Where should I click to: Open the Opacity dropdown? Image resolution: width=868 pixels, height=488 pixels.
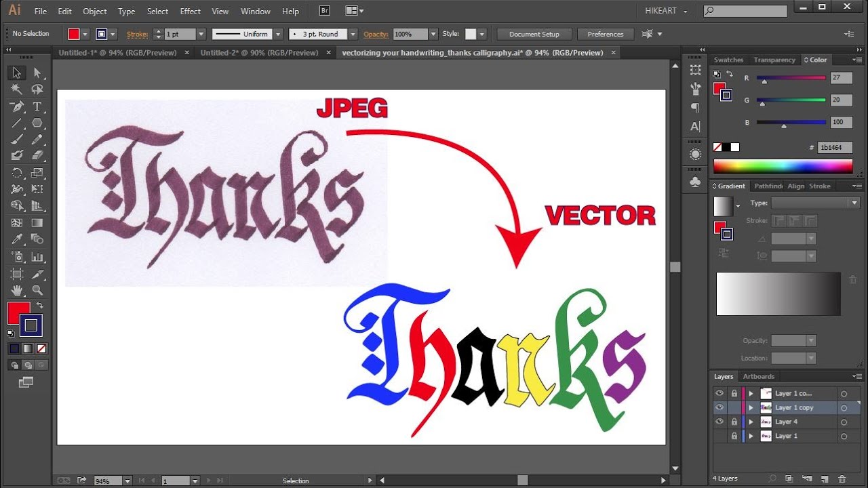pyautogui.click(x=810, y=340)
